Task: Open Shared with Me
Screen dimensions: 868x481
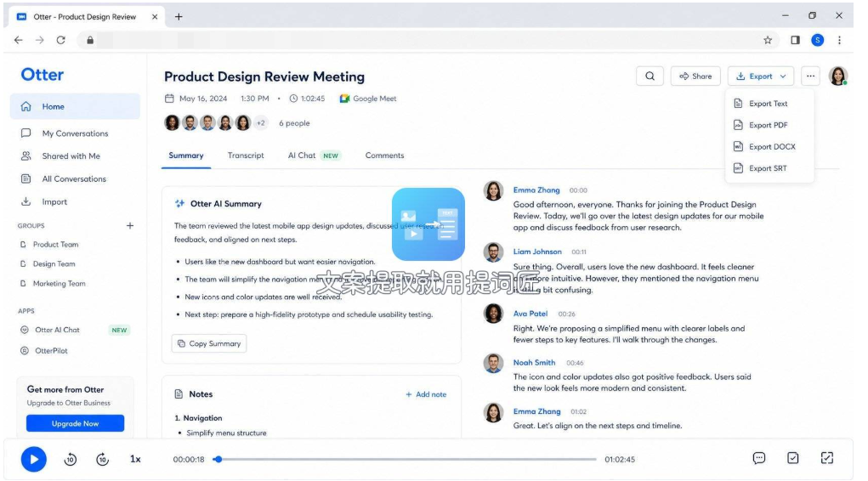Action: 71,156
